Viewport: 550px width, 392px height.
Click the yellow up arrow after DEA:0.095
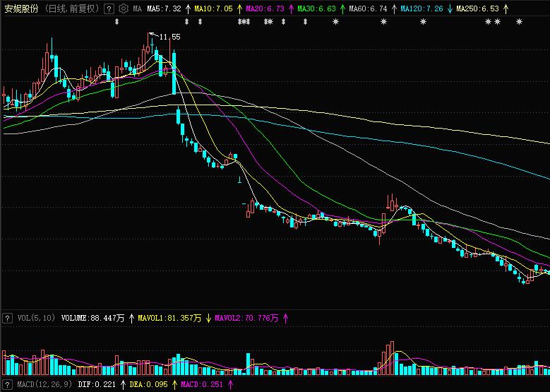coord(175,385)
